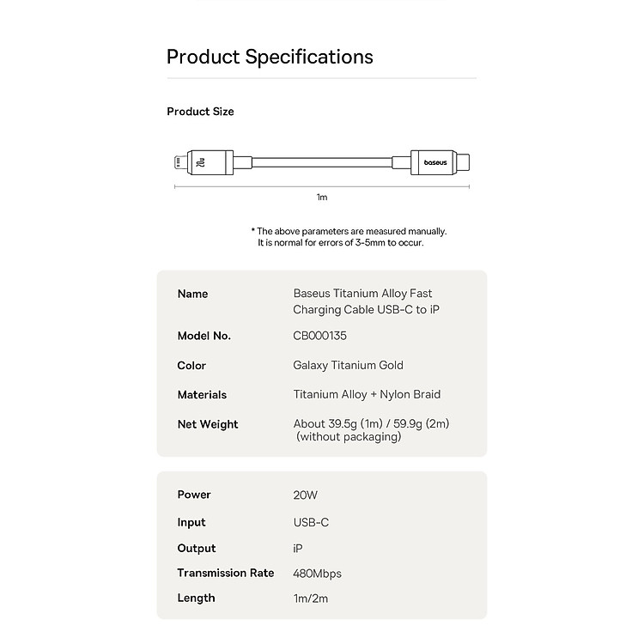Click the dimension measurement line
This screenshot has width=644, height=644.
pyautogui.click(x=322, y=187)
